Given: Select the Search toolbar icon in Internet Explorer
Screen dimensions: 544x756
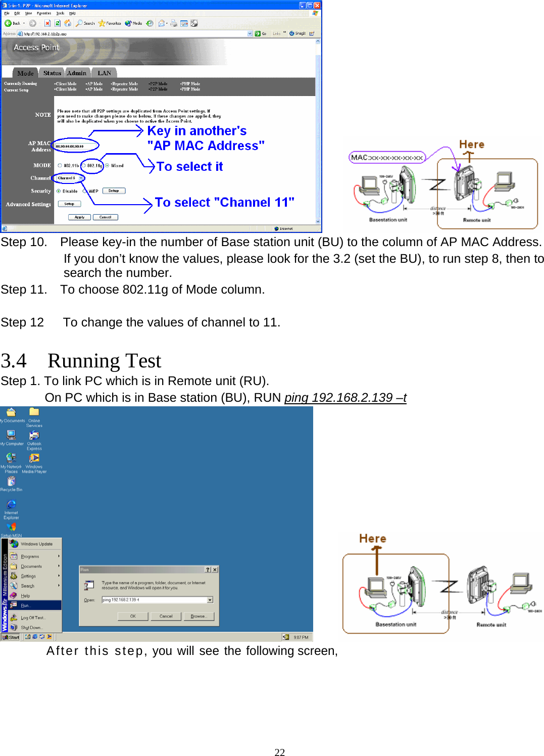Looking at the screenshot, I should click(x=81, y=23).
